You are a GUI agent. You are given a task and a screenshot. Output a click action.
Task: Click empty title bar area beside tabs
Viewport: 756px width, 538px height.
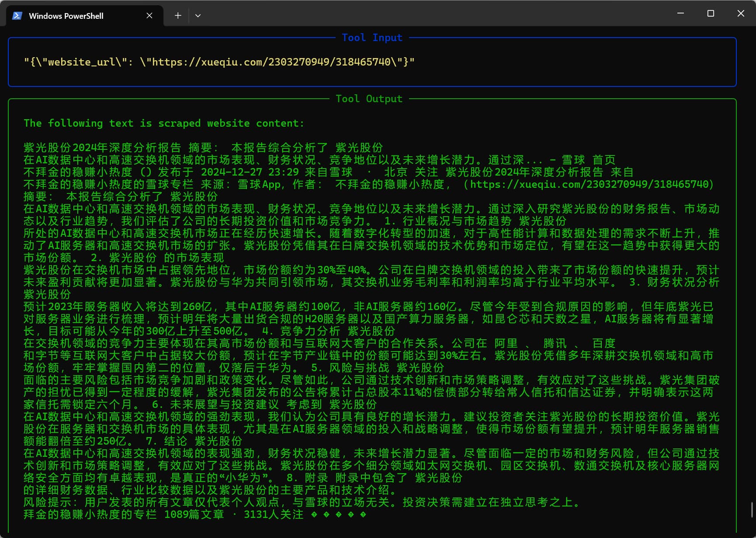tap(437, 14)
